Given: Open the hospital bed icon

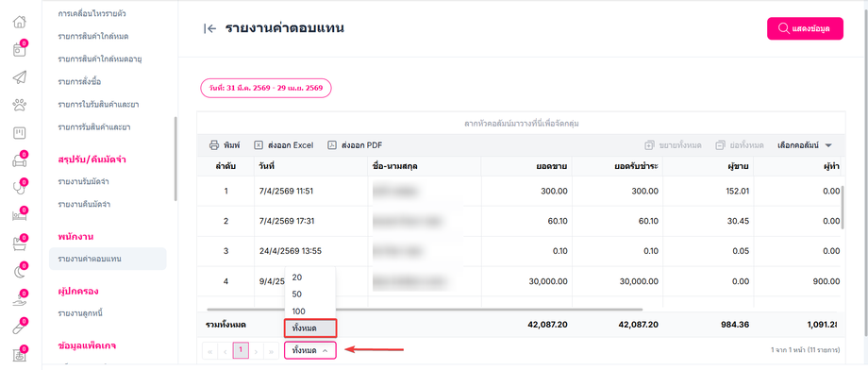Looking at the screenshot, I should coord(20,216).
